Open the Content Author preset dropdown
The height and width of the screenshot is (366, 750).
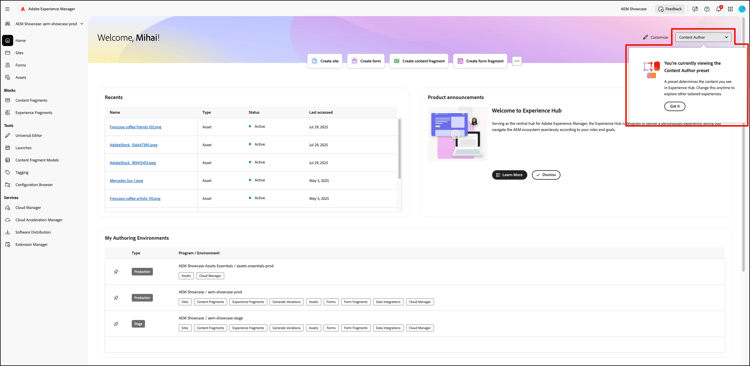703,37
